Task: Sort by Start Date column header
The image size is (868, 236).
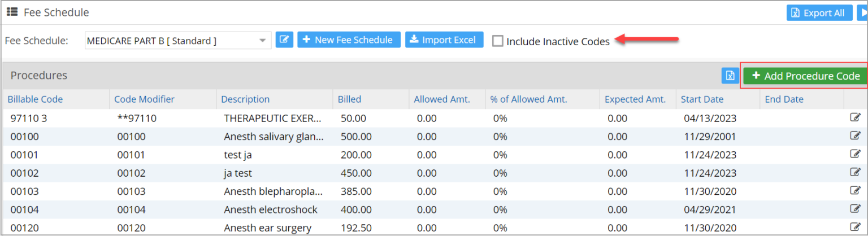Action: (x=702, y=99)
